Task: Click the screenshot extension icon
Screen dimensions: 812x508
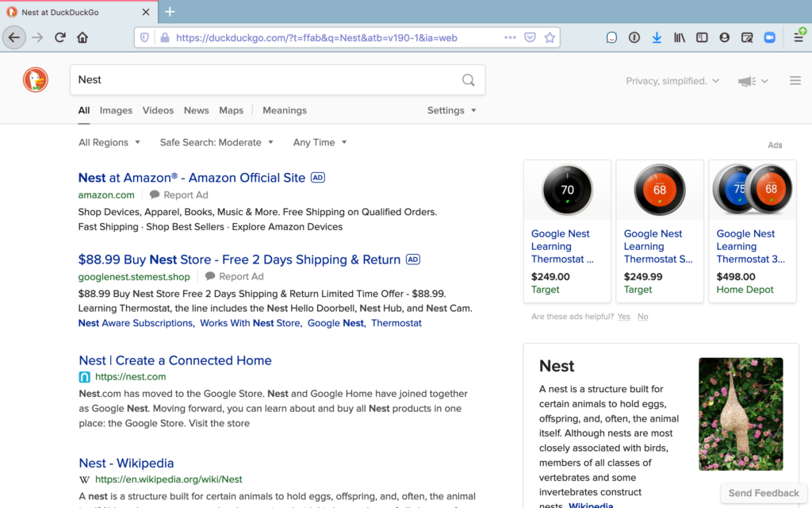Action: click(747, 37)
